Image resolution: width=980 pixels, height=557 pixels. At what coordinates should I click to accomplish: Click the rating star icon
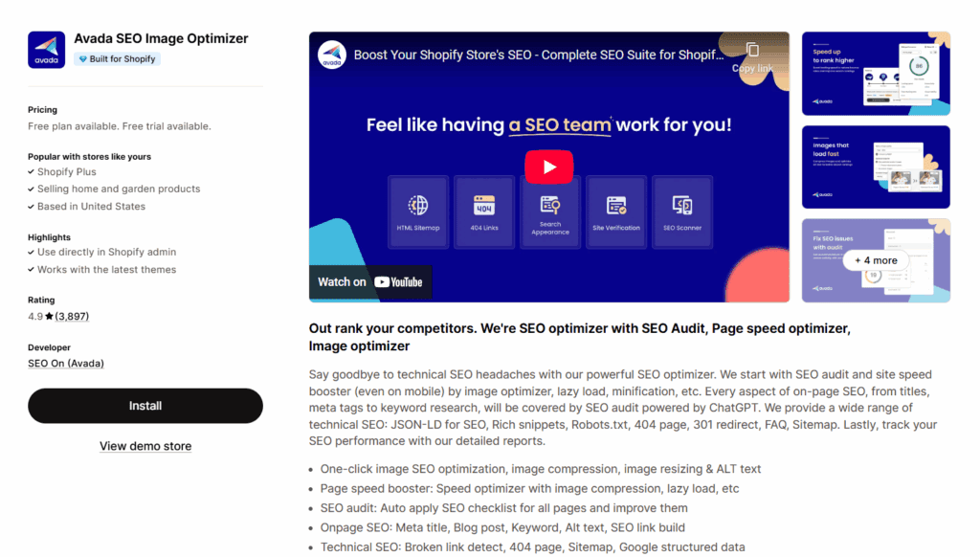tap(50, 317)
